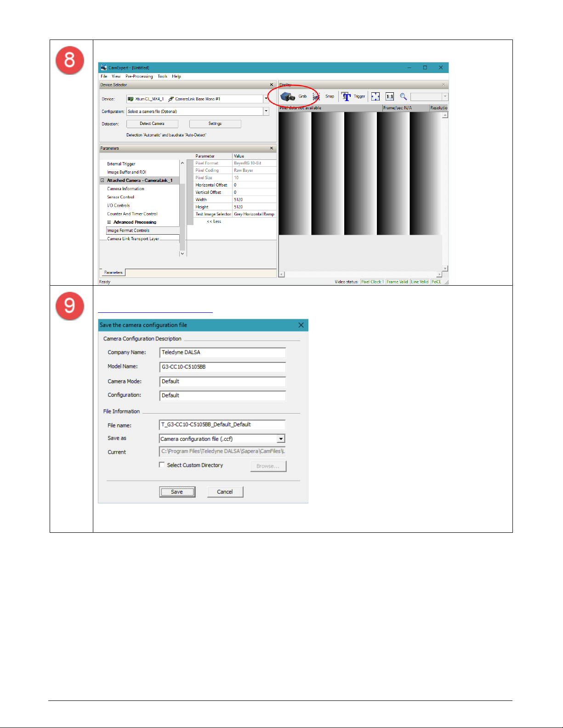The width and height of the screenshot is (563, 728).
Task: Select the fit-to-window display icon
Action: [x=375, y=96]
